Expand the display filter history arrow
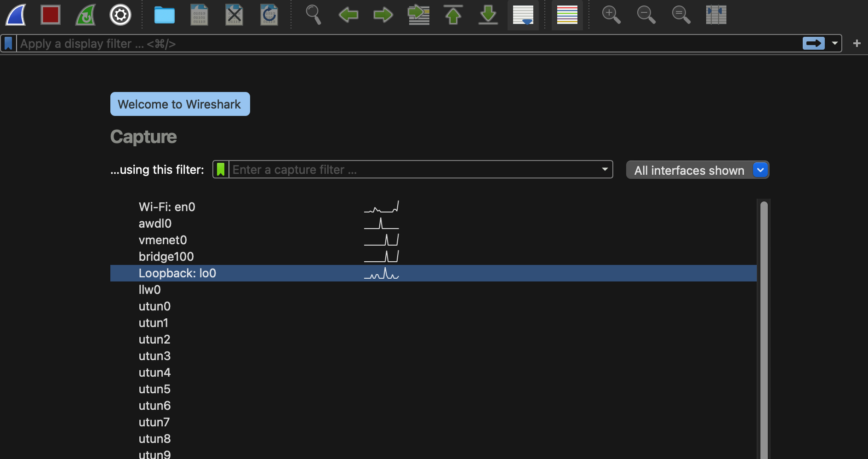The image size is (868, 459). pos(834,44)
